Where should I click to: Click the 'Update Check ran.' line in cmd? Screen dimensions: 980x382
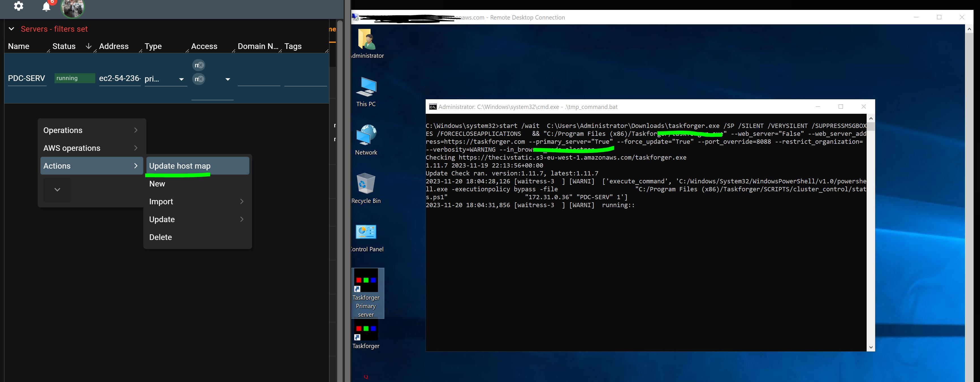(x=512, y=173)
